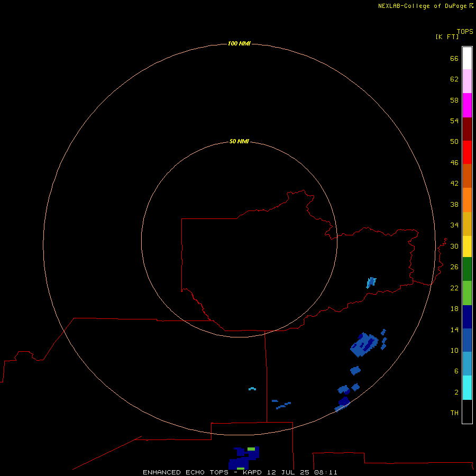Click the legend value 54
The image size is (476, 476).
tap(454, 121)
